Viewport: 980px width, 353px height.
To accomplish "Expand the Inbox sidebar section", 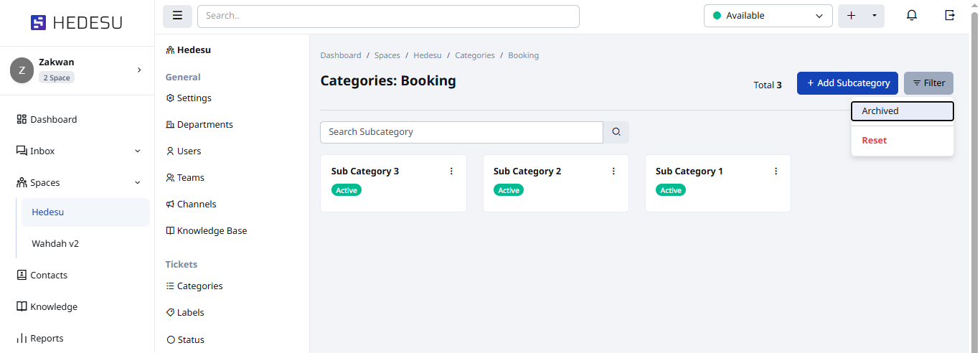I will 137,151.
